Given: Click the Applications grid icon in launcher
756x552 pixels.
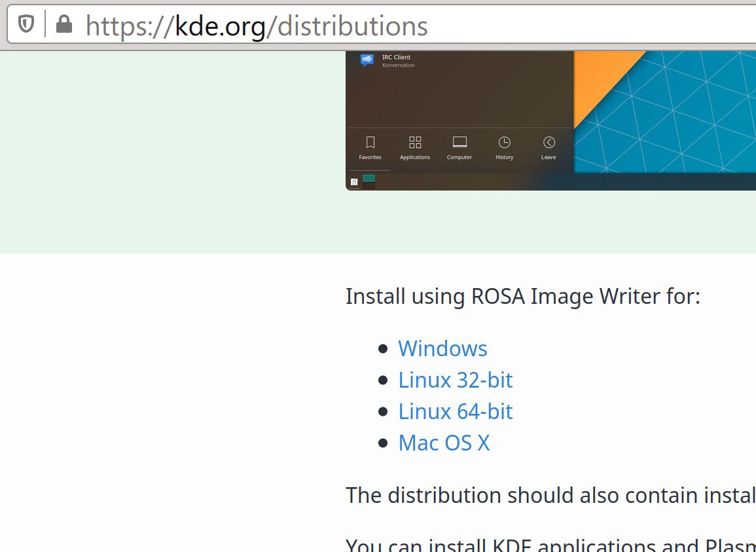Looking at the screenshot, I should [415, 142].
